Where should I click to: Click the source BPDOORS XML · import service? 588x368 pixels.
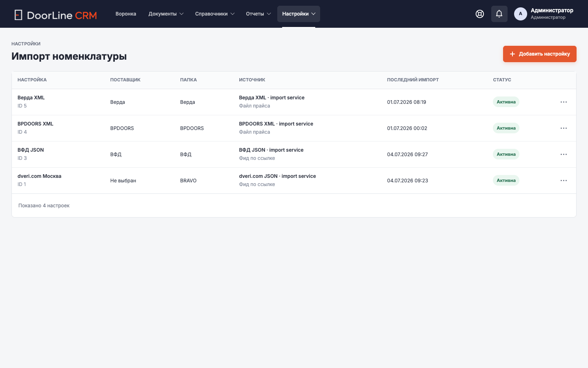click(276, 124)
